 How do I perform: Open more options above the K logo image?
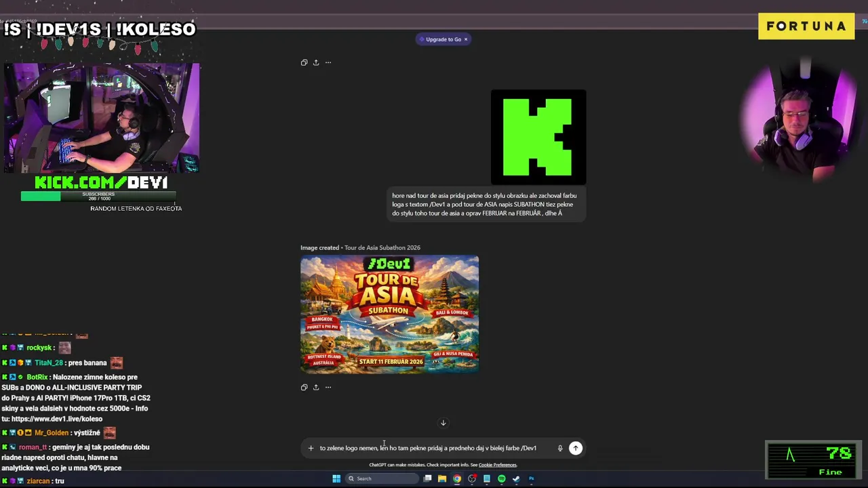point(328,62)
